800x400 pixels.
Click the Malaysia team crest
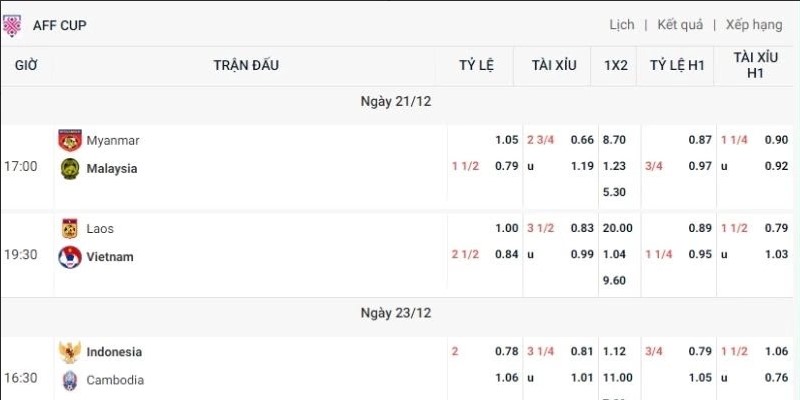pyautogui.click(x=69, y=168)
